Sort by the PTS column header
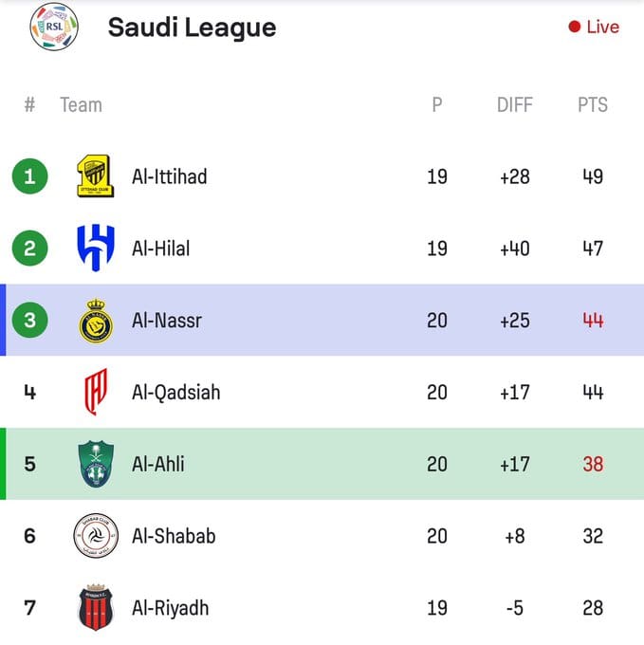This screenshot has height=645, width=644. coord(593,104)
